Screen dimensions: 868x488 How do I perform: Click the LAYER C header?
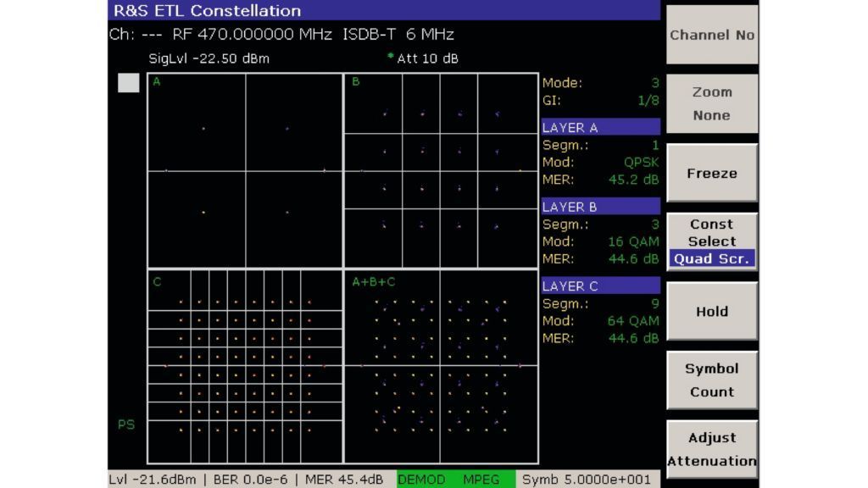[x=600, y=286]
